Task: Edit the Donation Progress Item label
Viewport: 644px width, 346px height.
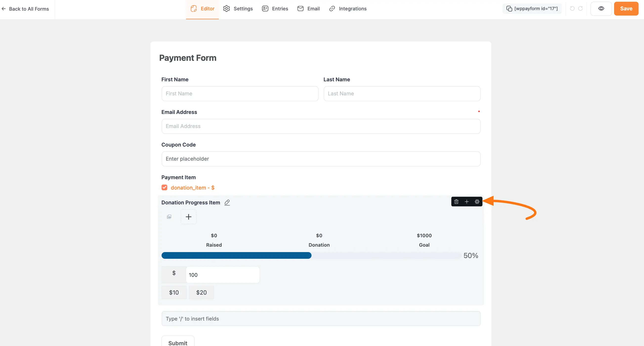Action: click(227, 202)
